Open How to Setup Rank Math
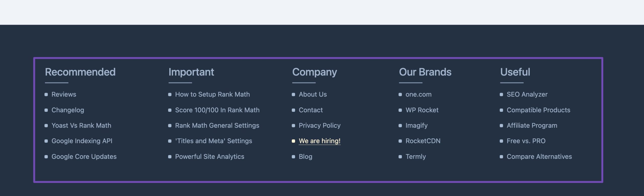 click(212, 94)
